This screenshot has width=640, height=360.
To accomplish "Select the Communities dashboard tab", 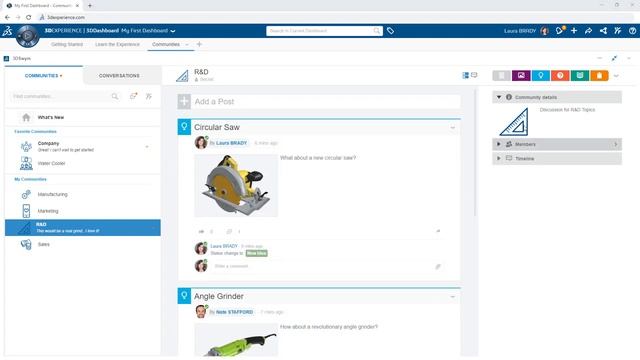I will tap(166, 44).
